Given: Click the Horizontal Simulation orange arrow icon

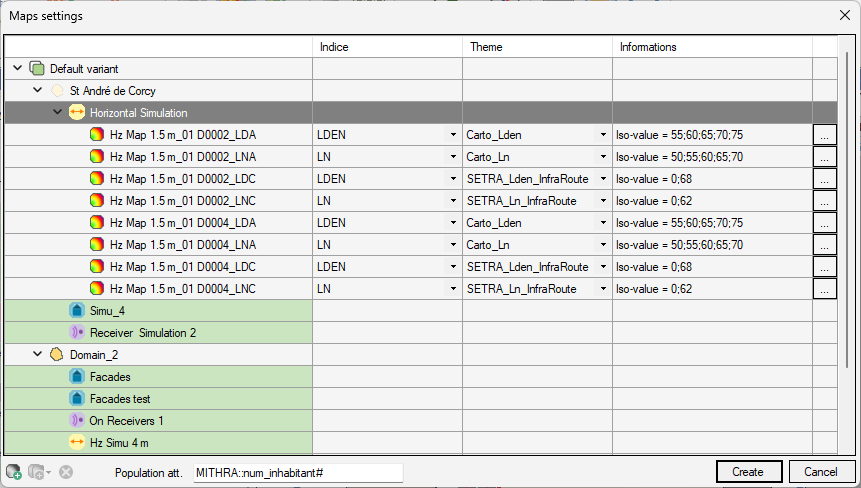Looking at the screenshot, I should [77, 113].
